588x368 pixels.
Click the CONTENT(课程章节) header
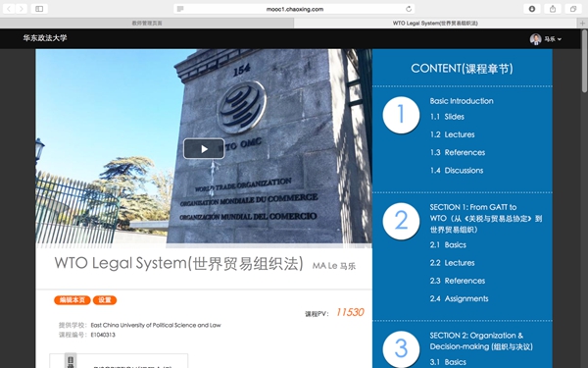[x=462, y=69]
